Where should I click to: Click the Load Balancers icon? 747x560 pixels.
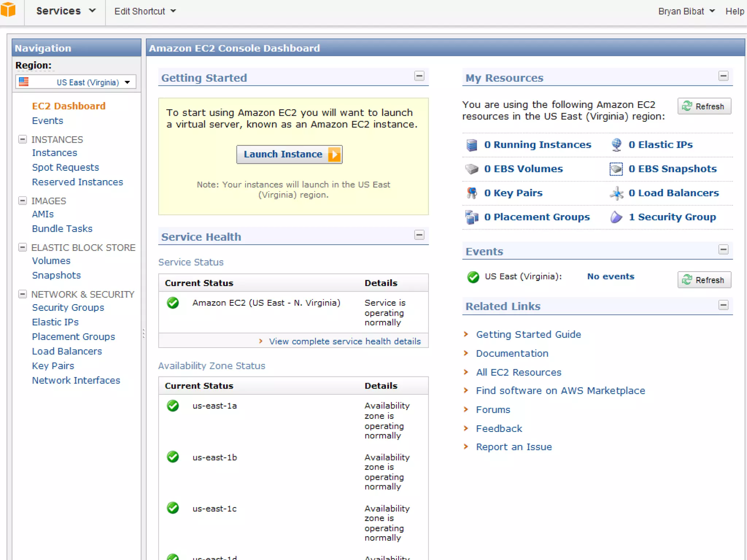pyautogui.click(x=616, y=193)
